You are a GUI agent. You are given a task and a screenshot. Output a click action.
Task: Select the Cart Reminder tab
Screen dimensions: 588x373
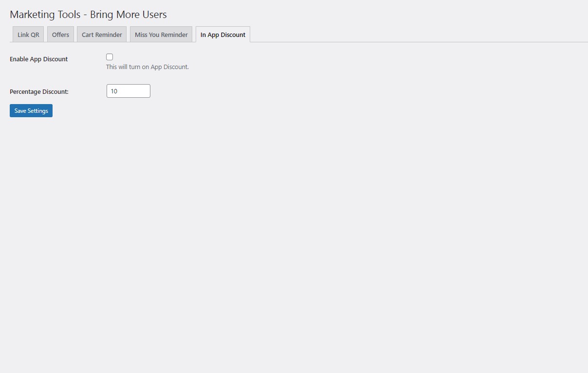click(102, 35)
